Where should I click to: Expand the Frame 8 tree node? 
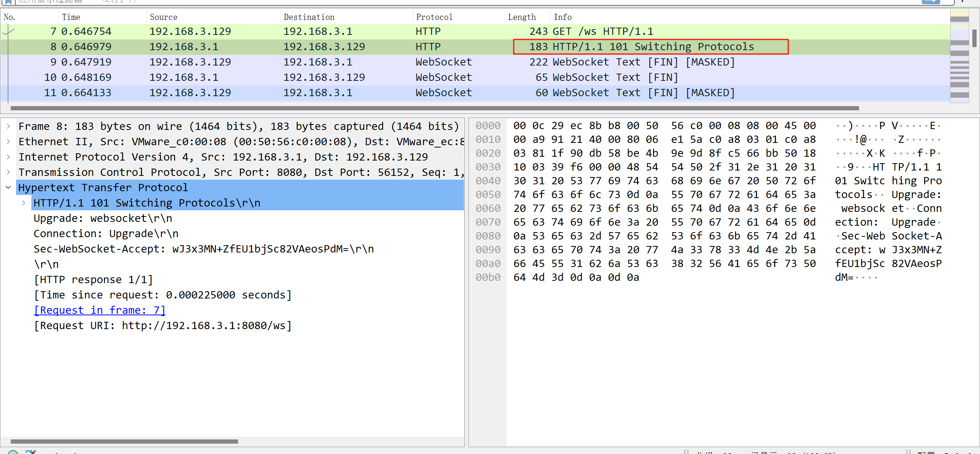coord(8,126)
